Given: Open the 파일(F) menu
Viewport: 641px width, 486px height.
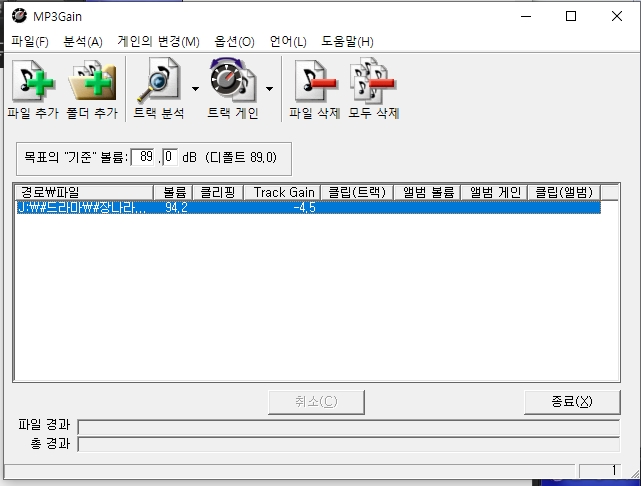Looking at the screenshot, I should click(29, 41).
